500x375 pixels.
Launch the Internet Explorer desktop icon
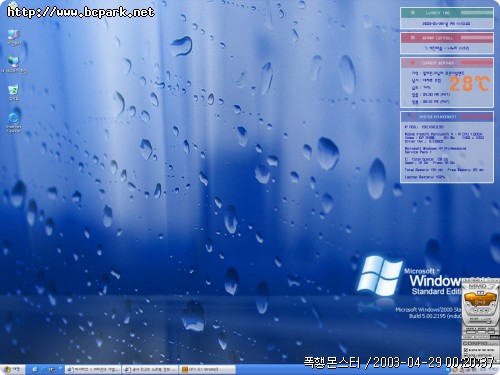[x=14, y=122]
